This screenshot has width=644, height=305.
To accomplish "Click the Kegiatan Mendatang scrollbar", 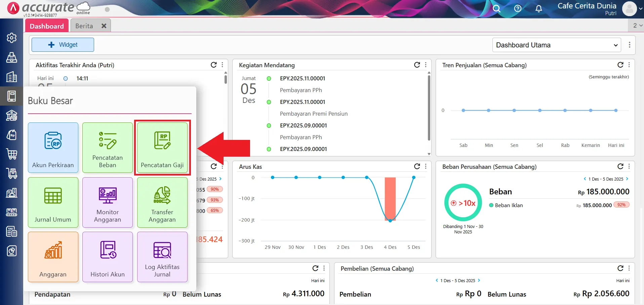I will [429, 108].
